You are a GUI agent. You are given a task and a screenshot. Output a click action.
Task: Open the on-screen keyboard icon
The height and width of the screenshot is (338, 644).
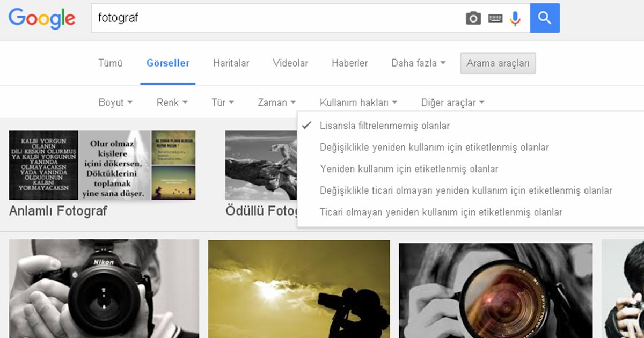(495, 18)
